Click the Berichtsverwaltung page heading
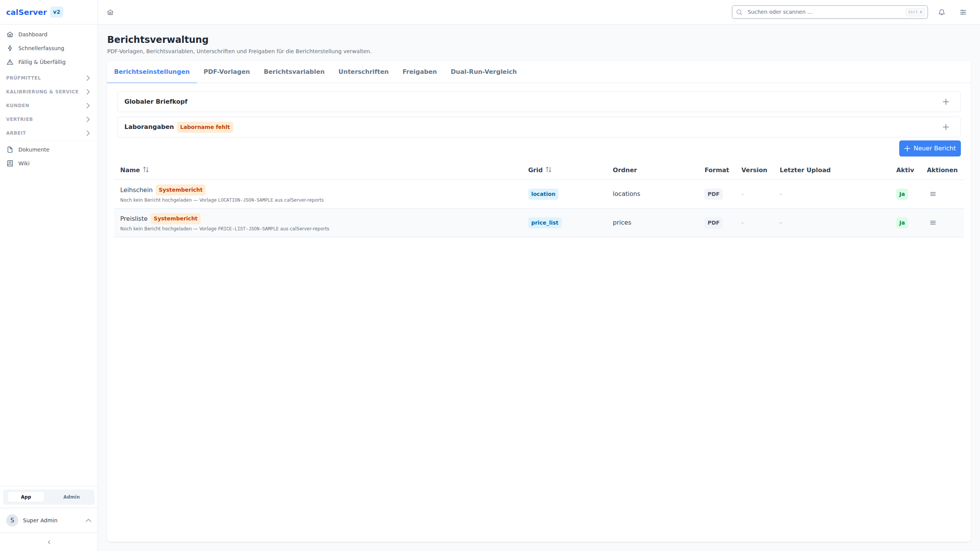This screenshot has width=980, height=551. (x=158, y=39)
